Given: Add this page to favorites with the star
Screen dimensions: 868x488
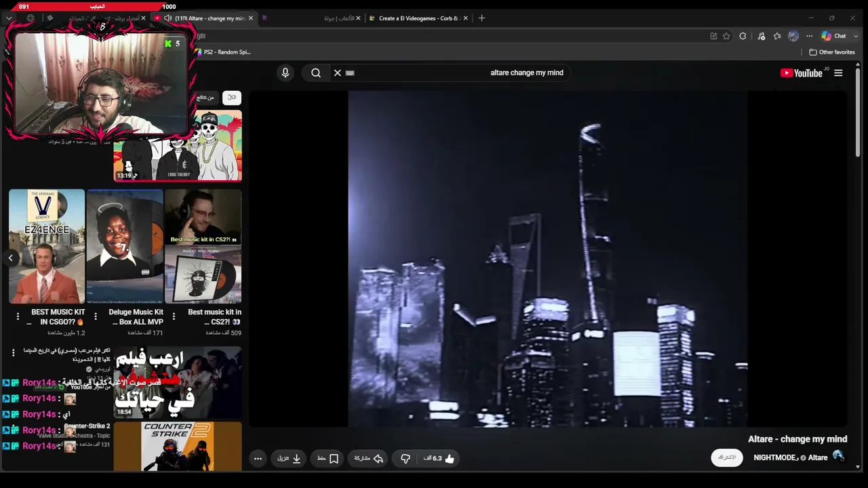Looking at the screenshot, I should 726,36.
